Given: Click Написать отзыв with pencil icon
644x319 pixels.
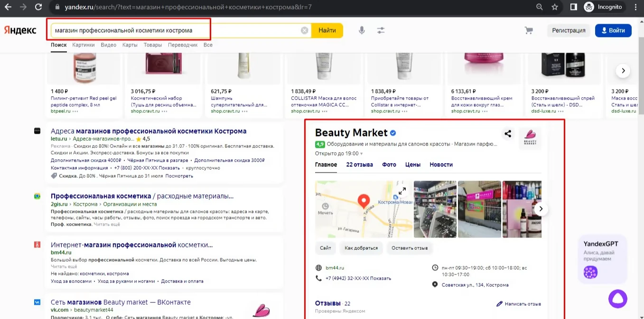Looking at the screenshot, I should point(519,304).
